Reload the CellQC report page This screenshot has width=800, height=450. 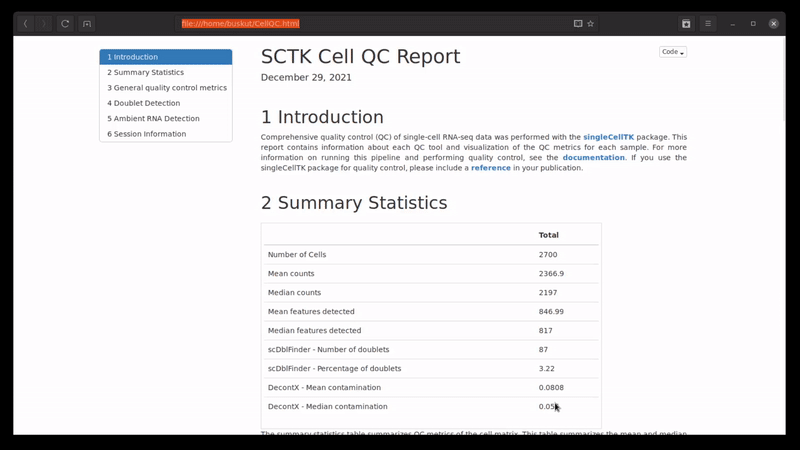tap(65, 24)
